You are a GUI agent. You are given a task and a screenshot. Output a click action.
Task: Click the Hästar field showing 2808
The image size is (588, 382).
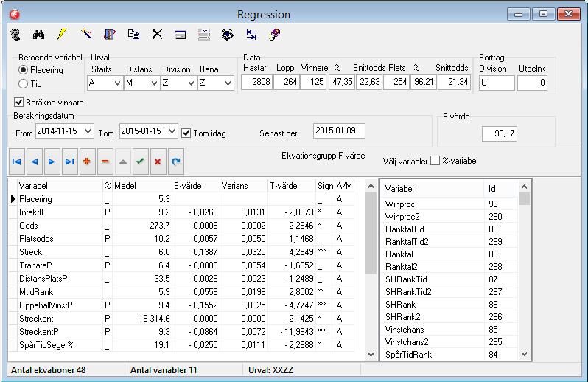coord(257,82)
